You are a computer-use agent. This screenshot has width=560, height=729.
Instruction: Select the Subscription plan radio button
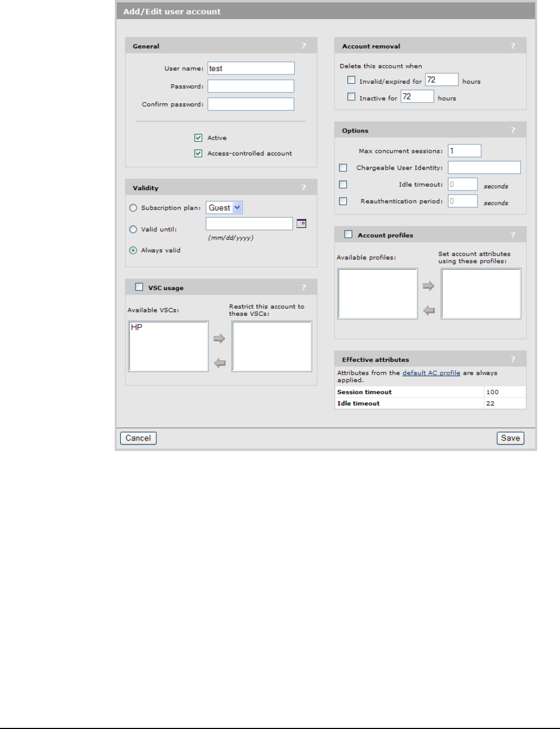point(133,208)
